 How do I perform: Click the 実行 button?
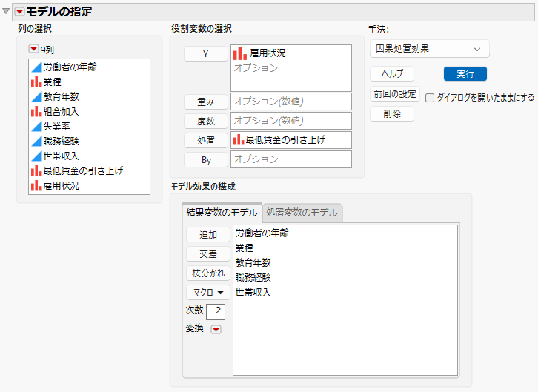tap(465, 74)
